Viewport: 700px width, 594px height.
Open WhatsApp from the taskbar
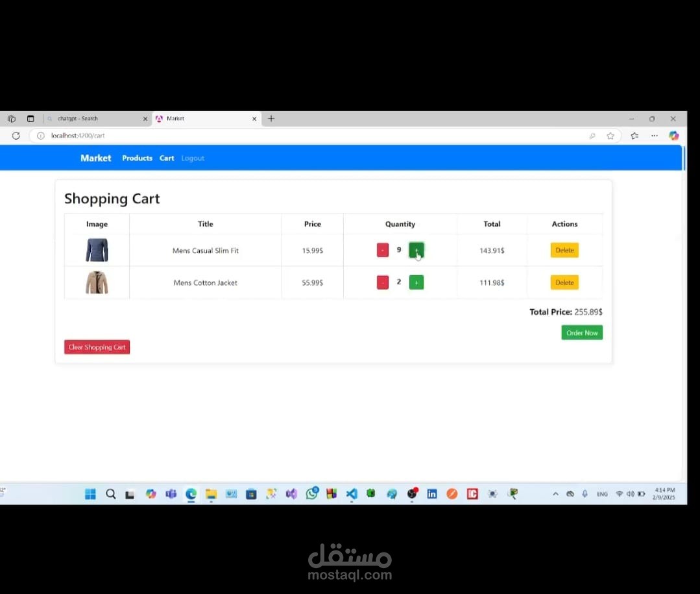pyautogui.click(x=311, y=494)
